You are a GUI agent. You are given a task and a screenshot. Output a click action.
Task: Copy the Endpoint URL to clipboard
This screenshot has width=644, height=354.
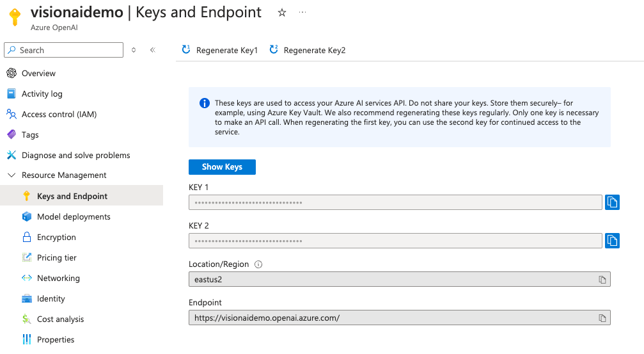pyautogui.click(x=602, y=318)
